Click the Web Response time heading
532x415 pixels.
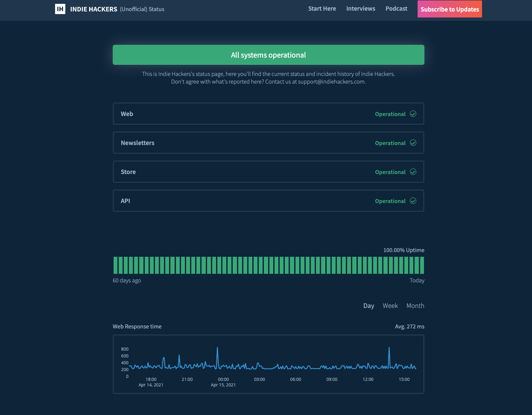pyautogui.click(x=137, y=326)
